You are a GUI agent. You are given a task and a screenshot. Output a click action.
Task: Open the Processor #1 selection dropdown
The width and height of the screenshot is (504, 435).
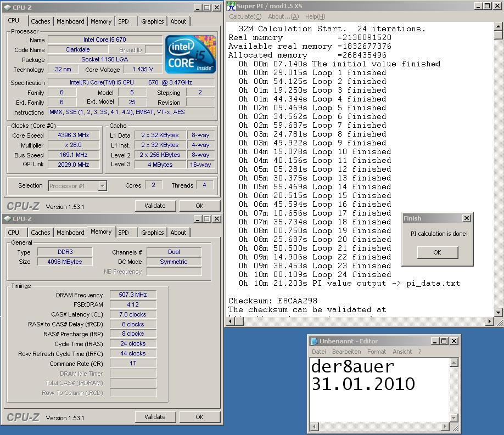102,186
